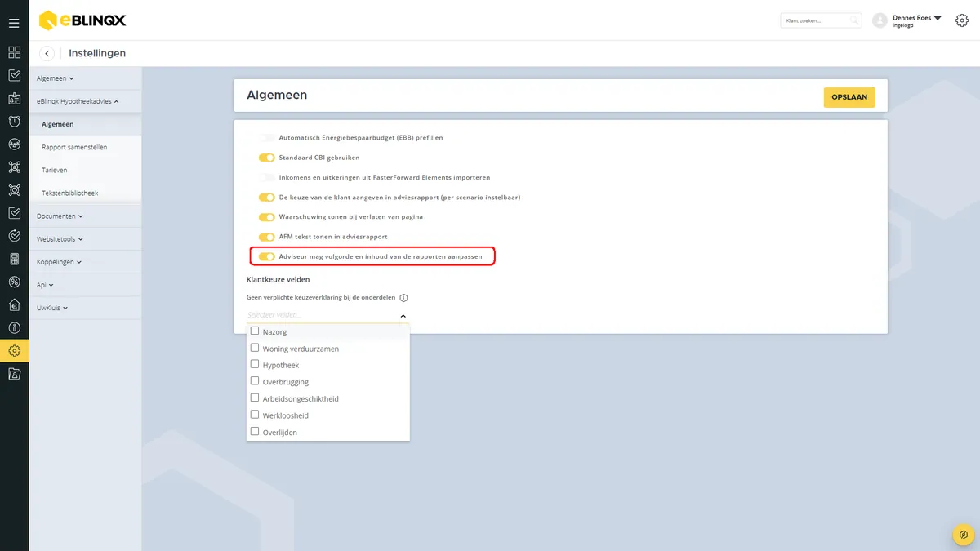This screenshot has width=980, height=551.
Task: Click the info circle icon in sidebar
Action: pos(14,327)
